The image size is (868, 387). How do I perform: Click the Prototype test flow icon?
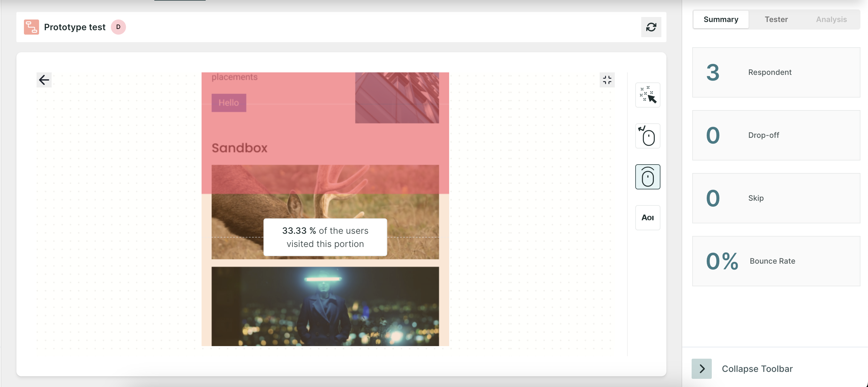(x=31, y=27)
